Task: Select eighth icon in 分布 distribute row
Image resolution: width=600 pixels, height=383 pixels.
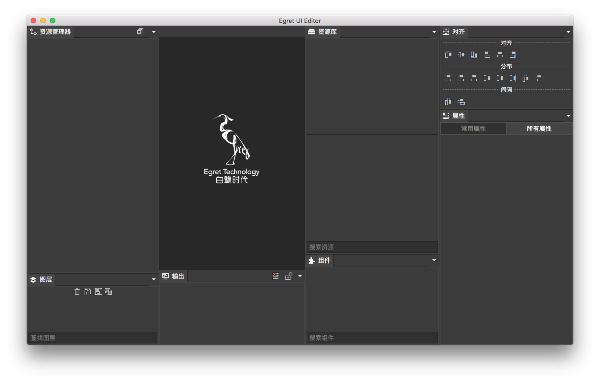Action: click(539, 78)
